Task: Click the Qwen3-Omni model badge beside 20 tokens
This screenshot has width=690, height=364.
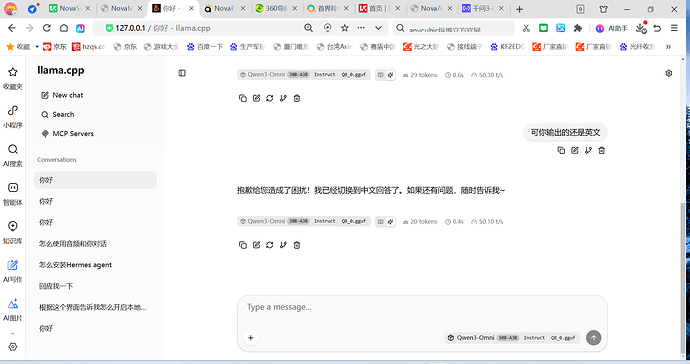Action: [304, 221]
